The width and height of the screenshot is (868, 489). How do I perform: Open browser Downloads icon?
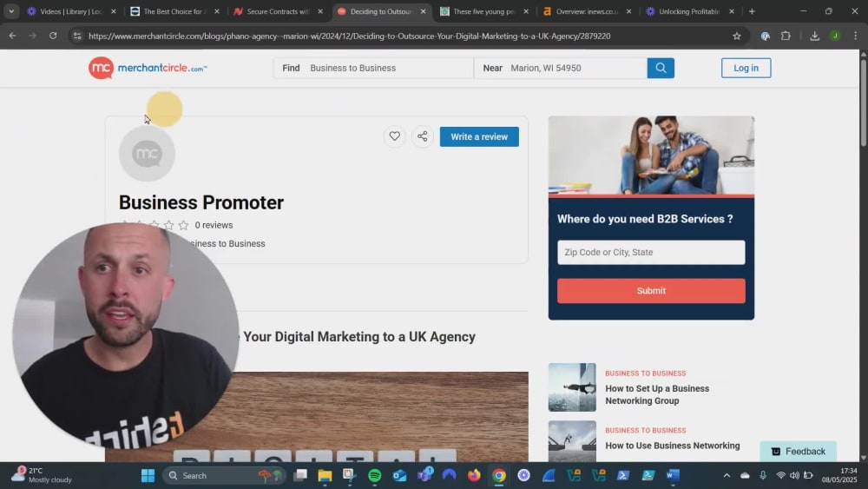tap(814, 36)
